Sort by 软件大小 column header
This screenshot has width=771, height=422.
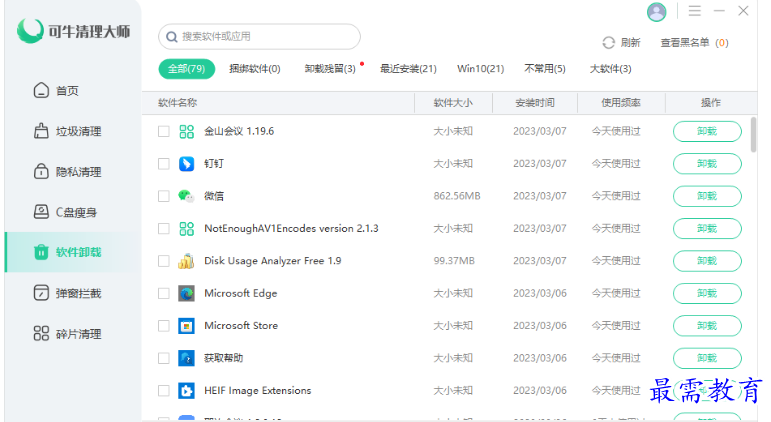tap(453, 103)
